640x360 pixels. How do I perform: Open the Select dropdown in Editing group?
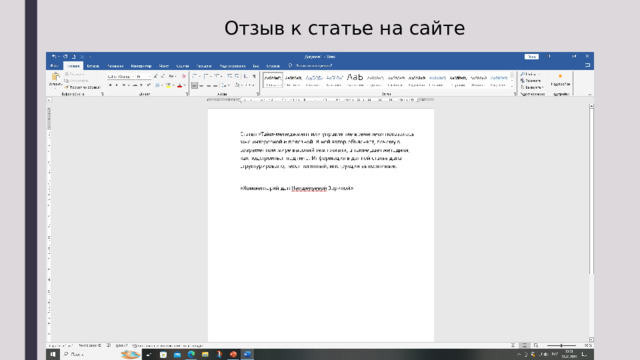532,87
